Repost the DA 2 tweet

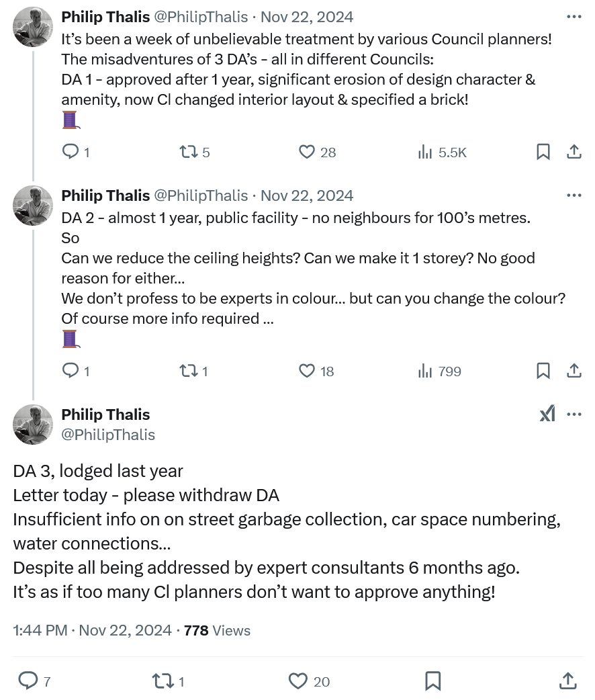click(x=189, y=371)
